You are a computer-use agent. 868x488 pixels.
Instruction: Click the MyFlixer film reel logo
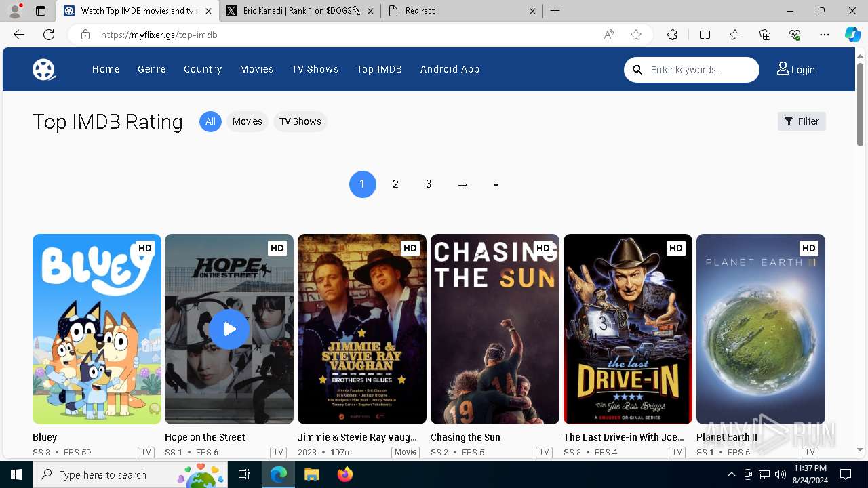[44, 69]
